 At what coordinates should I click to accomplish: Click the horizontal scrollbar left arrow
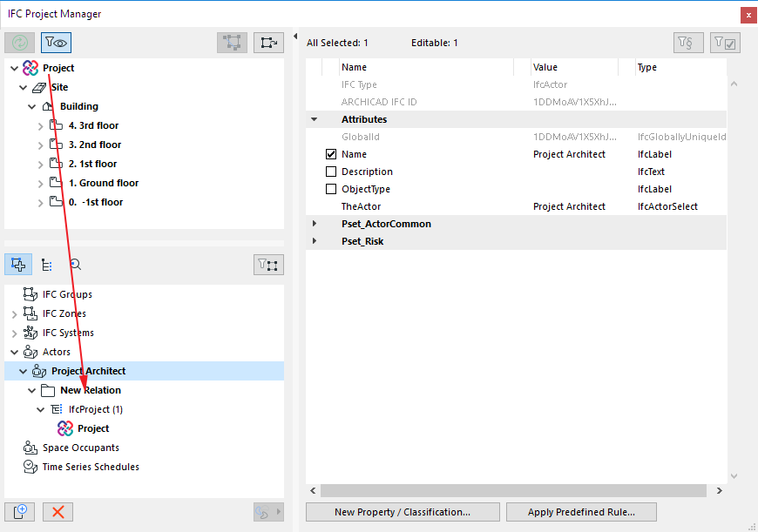click(314, 490)
